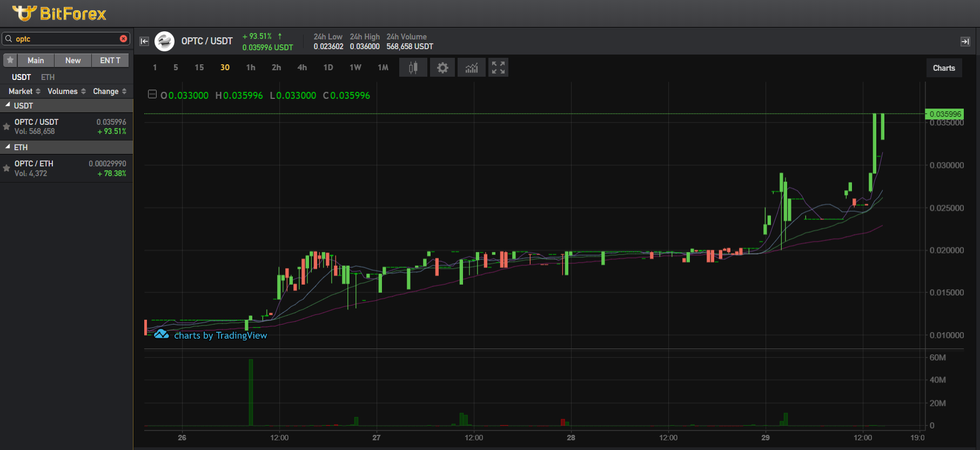Favorite the OPTC / USDT pair star
980x450 pixels.
coord(6,126)
